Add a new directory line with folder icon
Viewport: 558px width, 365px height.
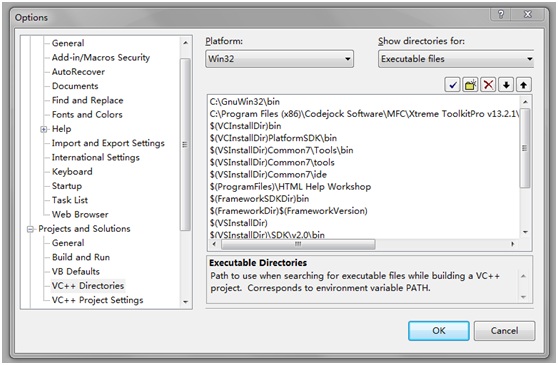(x=470, y=85)
